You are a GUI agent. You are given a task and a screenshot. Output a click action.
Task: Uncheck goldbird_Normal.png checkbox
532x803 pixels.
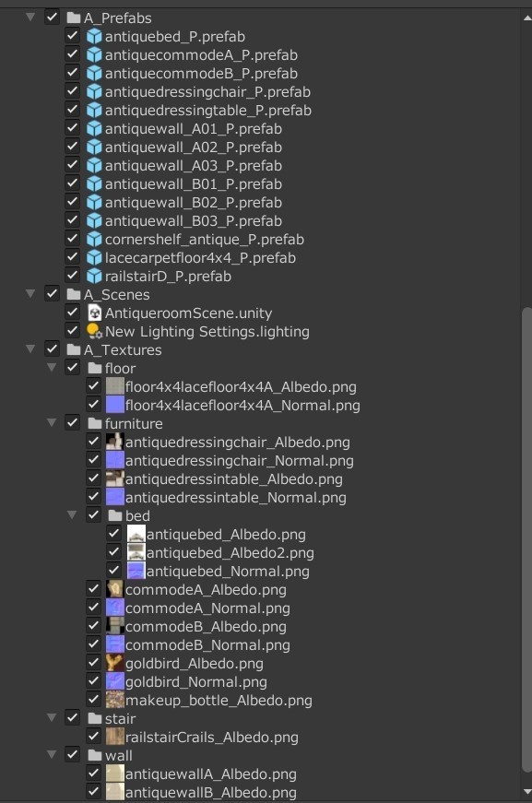click(x=93, y=680)
